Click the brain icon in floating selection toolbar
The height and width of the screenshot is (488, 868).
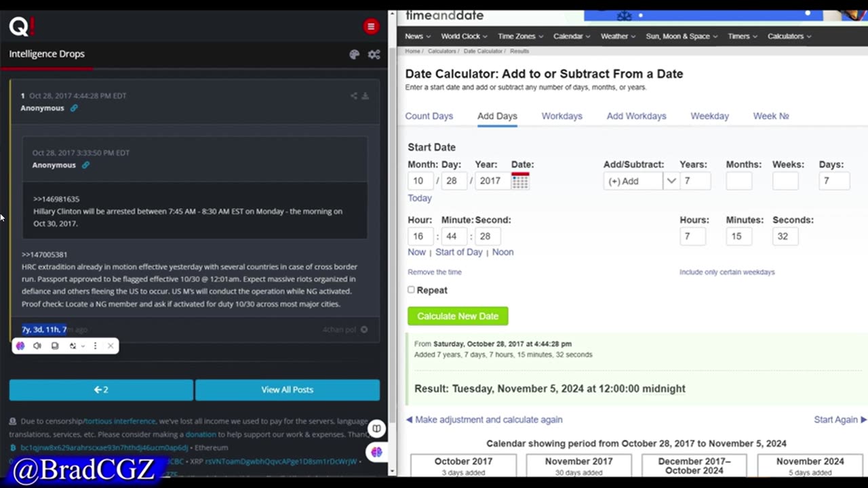click(20, 346)
